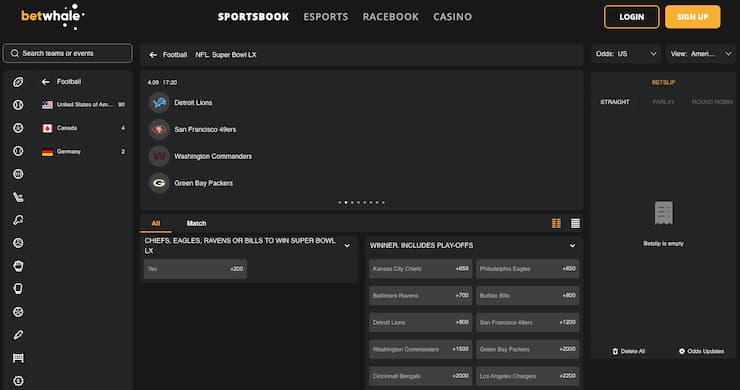The height and width of the screenshot is (390, 740).
Task: Select the American football sport icon in sidebar
Action: coord(18,82)
